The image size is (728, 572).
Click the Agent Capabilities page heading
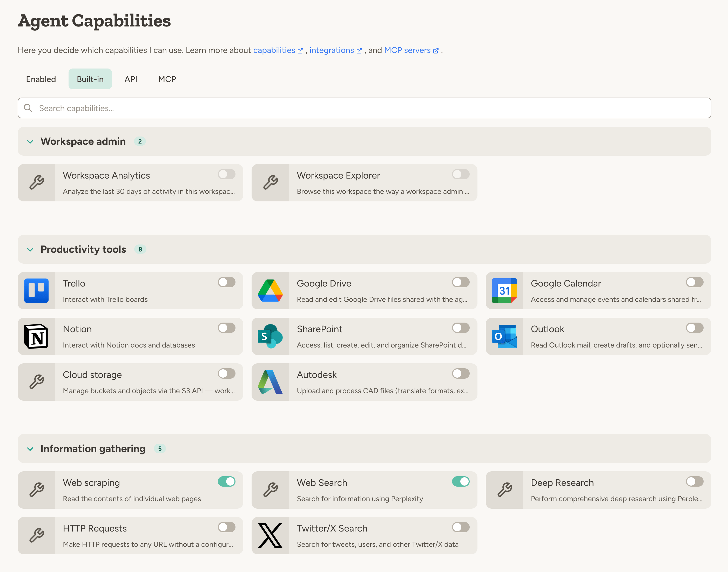94,21
